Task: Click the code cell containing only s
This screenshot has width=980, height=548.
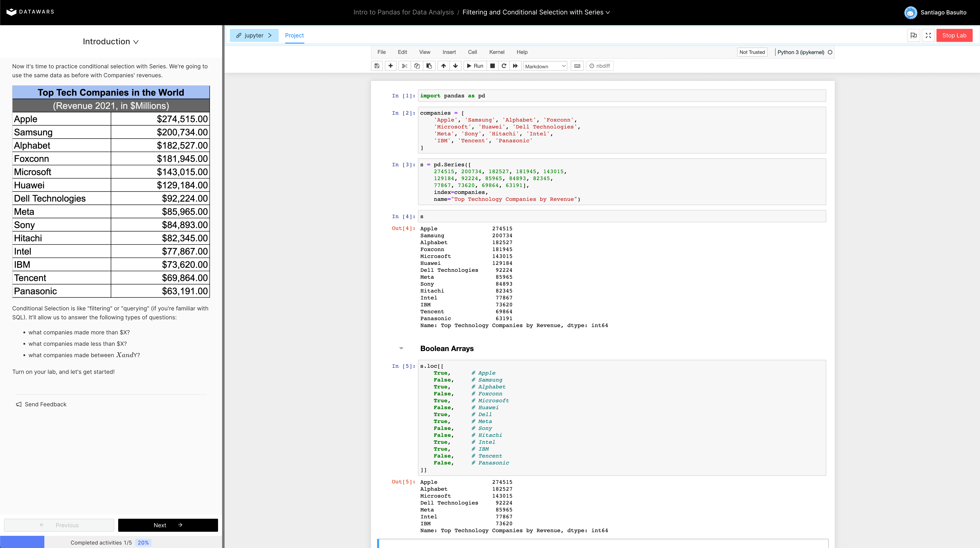Action: pyautogui.click(x=622, y=216)
